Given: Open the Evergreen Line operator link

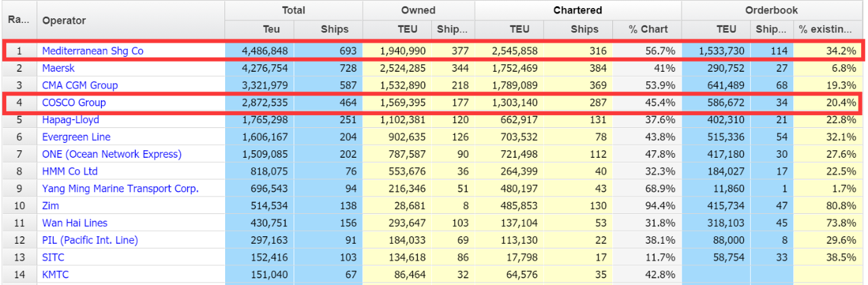Looking at the screenshot, I should coord(76,137).
